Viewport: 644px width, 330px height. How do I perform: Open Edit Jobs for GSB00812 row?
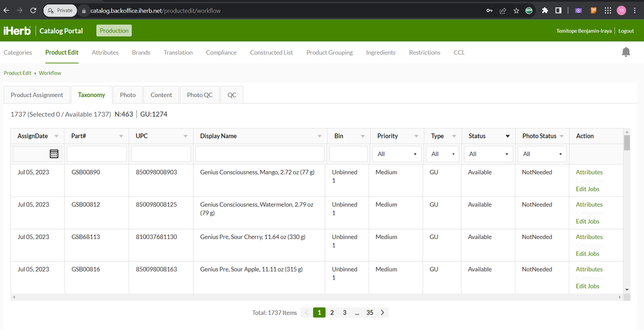[x=587, y=222]
